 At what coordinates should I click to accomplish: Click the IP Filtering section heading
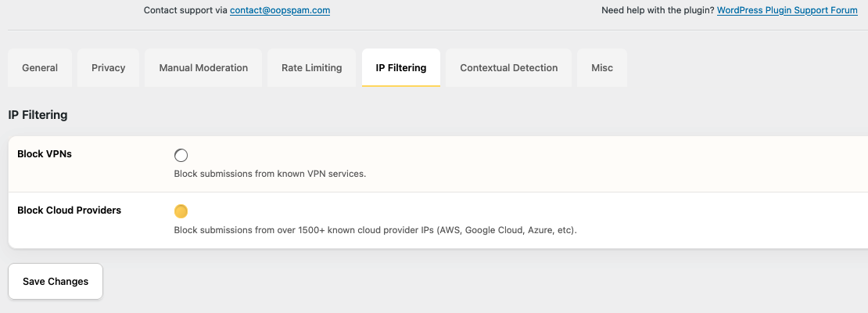(38, 115)
